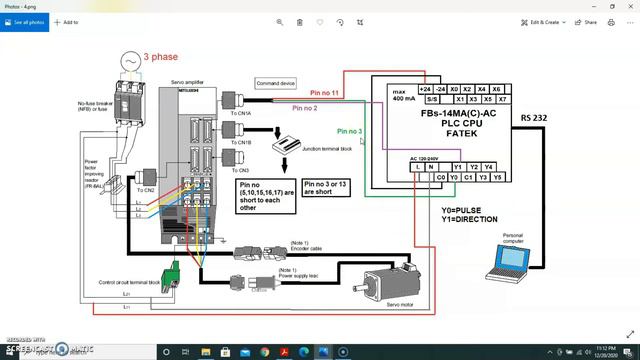Click the '3 phase' red label

[x=160, y=57]
